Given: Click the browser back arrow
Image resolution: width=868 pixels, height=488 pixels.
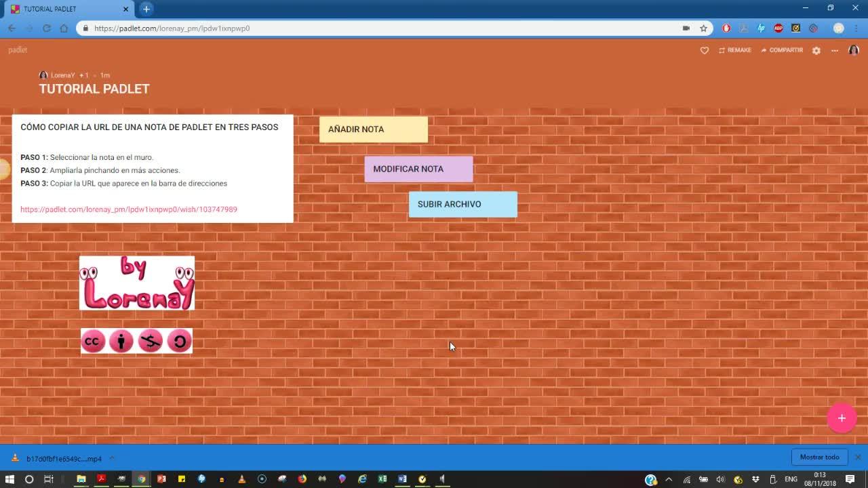Looking at the screenshot, I should tap(12, 28).
